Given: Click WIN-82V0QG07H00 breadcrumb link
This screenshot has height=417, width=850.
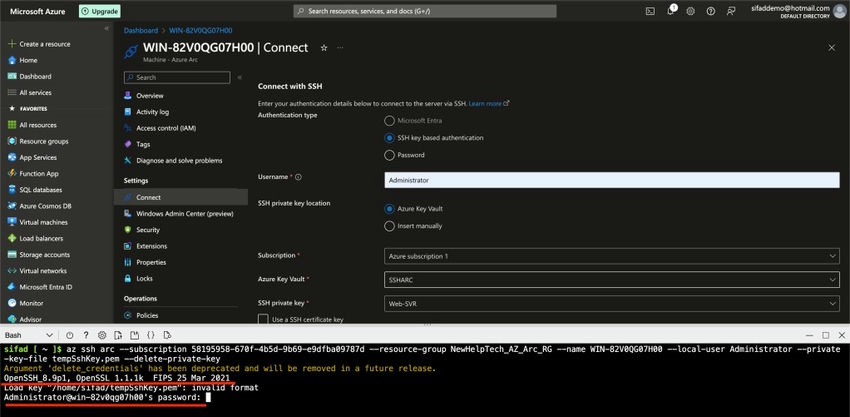Looking at the screenshot, I should pyautogui.click(x=201, y=31).
